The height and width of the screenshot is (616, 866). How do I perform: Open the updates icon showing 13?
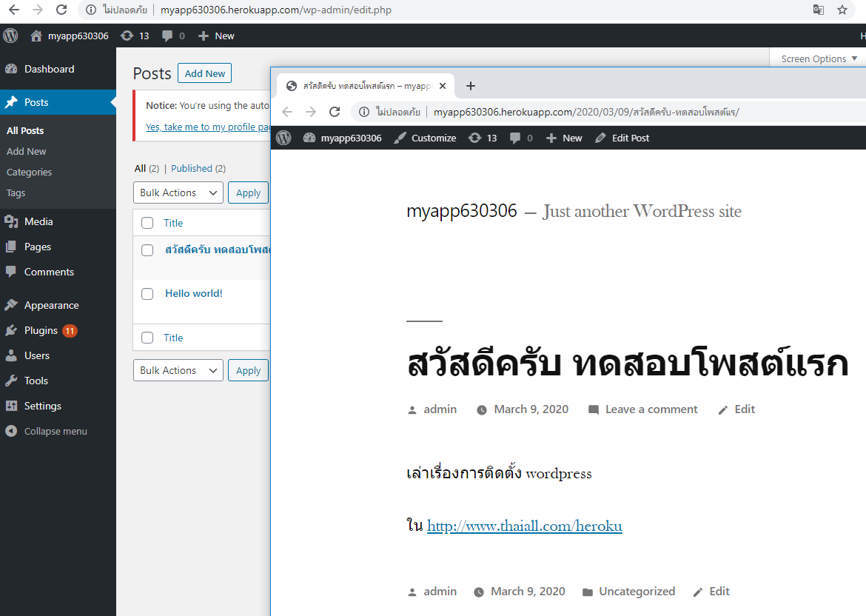click(x=127, y=36)
